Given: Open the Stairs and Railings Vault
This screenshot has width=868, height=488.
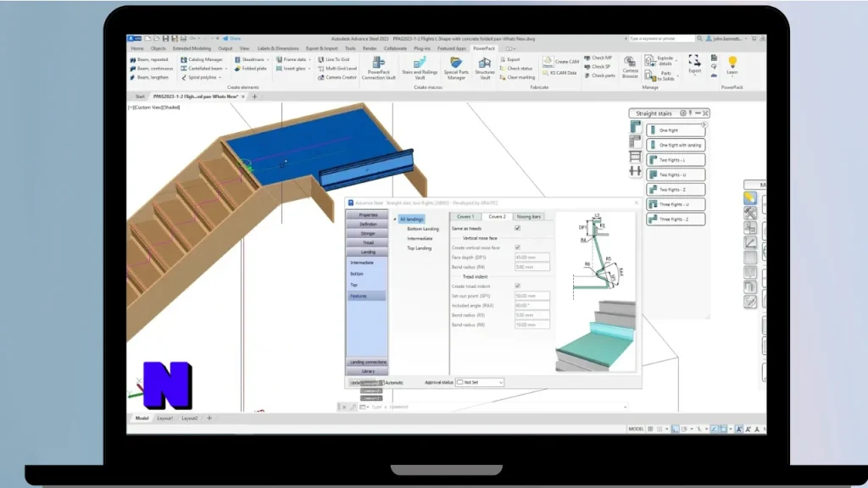Looking at the screenshot, I should click(x=420, y=69).
